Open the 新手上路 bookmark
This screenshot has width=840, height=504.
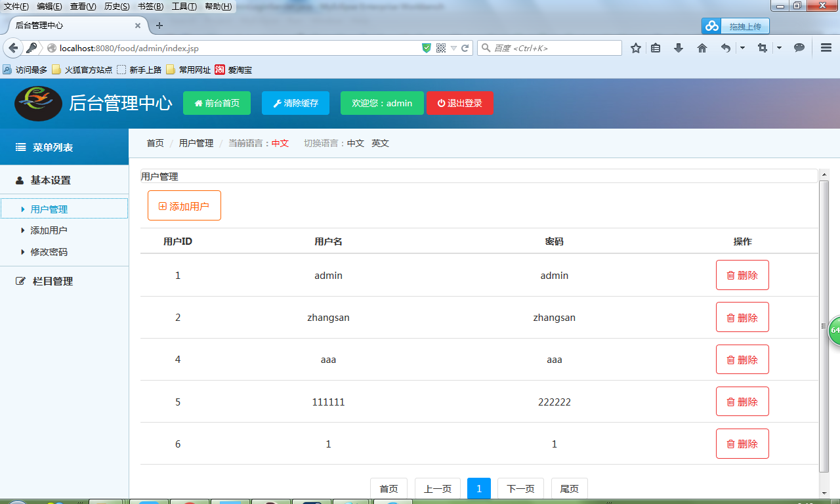point(139,70)
